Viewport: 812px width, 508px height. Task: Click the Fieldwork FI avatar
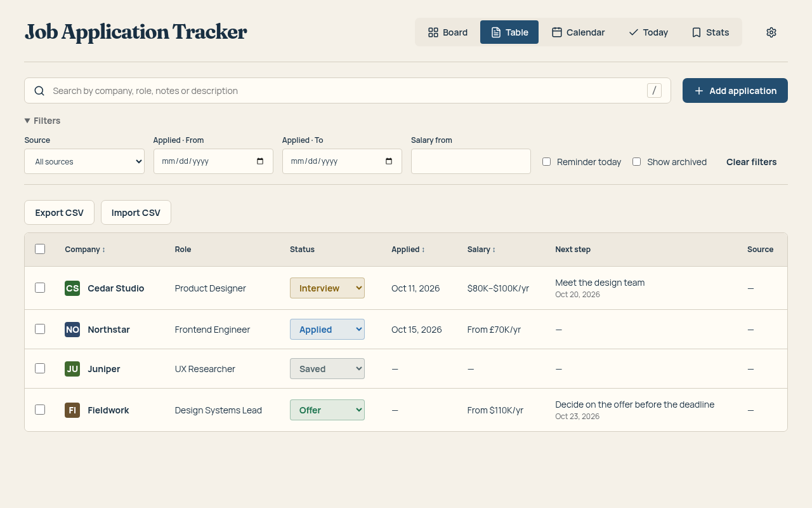(x=72, y=410)
